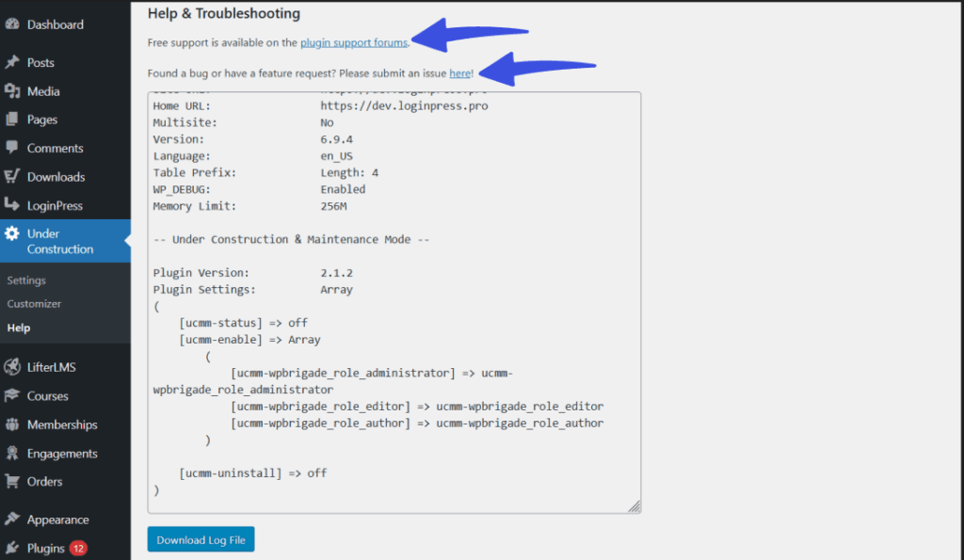
Task: Click the Downloads icon in sidebar
Action: (12, 177)
